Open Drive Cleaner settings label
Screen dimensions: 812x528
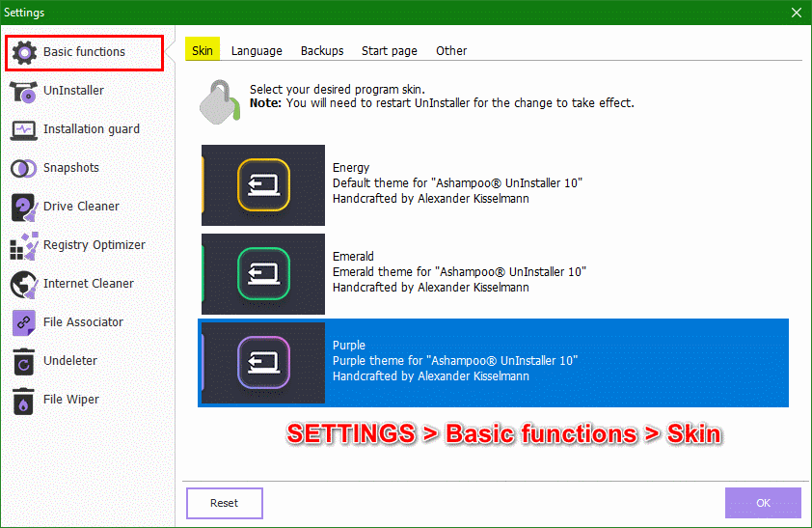click(x=81, y=207)
